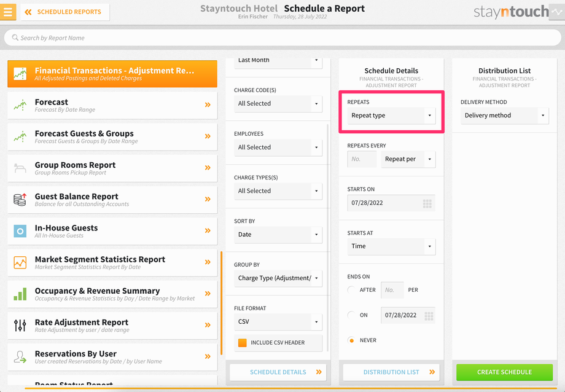Click the Ends On After number field

392,290
